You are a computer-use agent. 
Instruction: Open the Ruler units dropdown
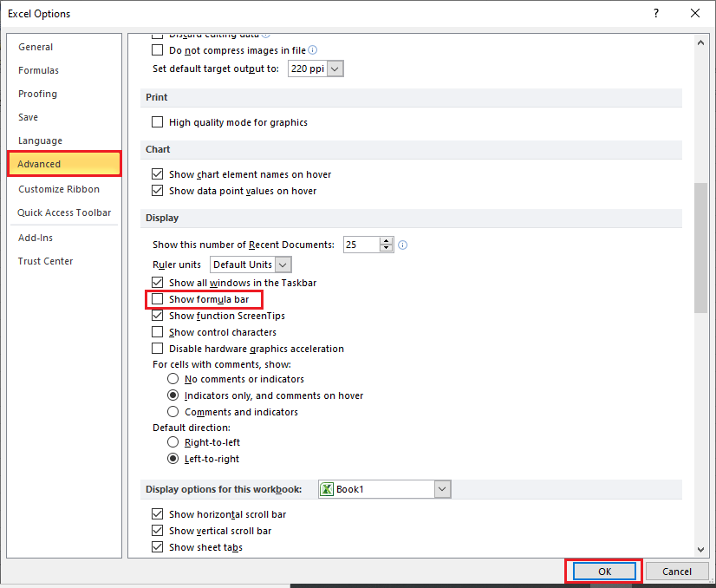tap(283, 264)
